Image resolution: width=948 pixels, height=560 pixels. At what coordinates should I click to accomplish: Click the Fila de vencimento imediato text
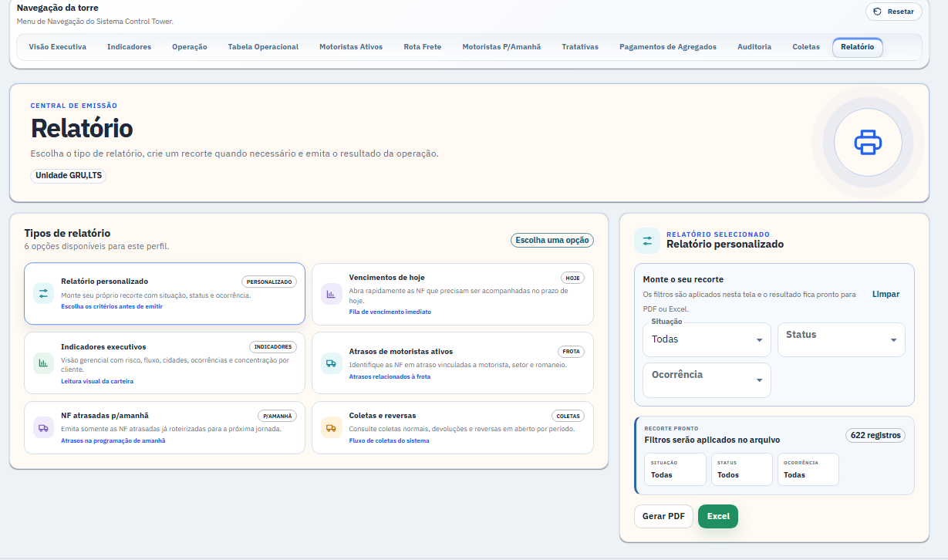click(390, 312)
